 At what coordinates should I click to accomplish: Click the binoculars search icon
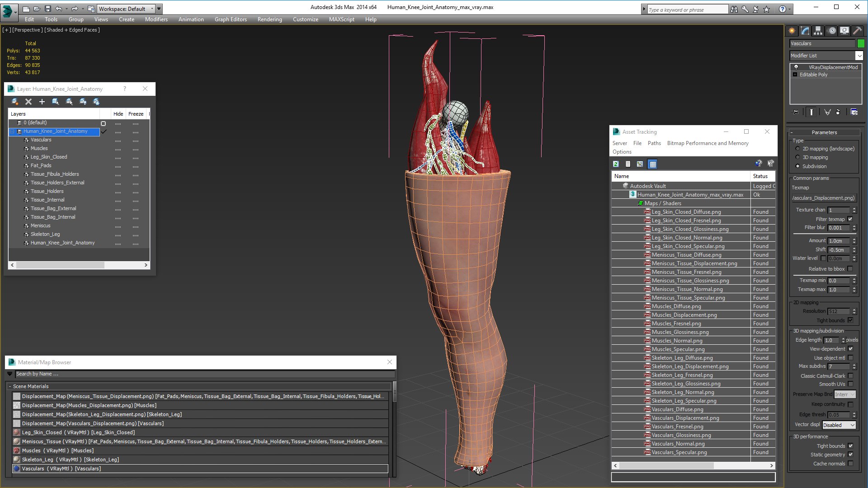(x=734, y=9)
